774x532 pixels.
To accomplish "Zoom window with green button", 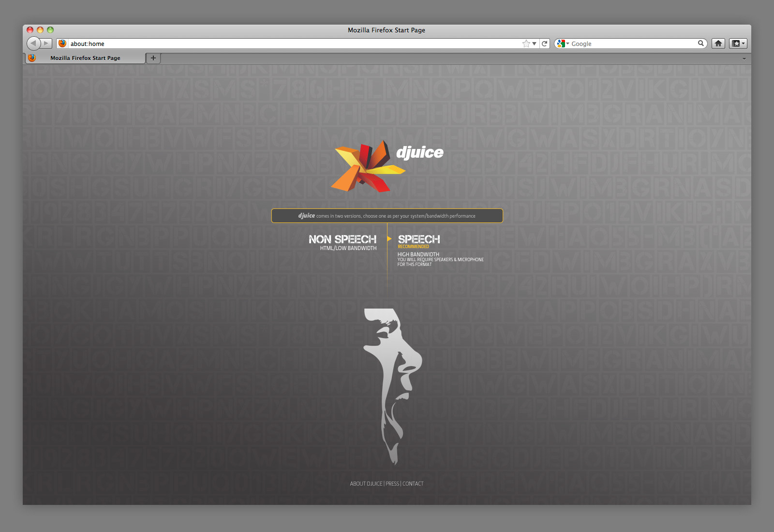I will [x=50, y=30].
